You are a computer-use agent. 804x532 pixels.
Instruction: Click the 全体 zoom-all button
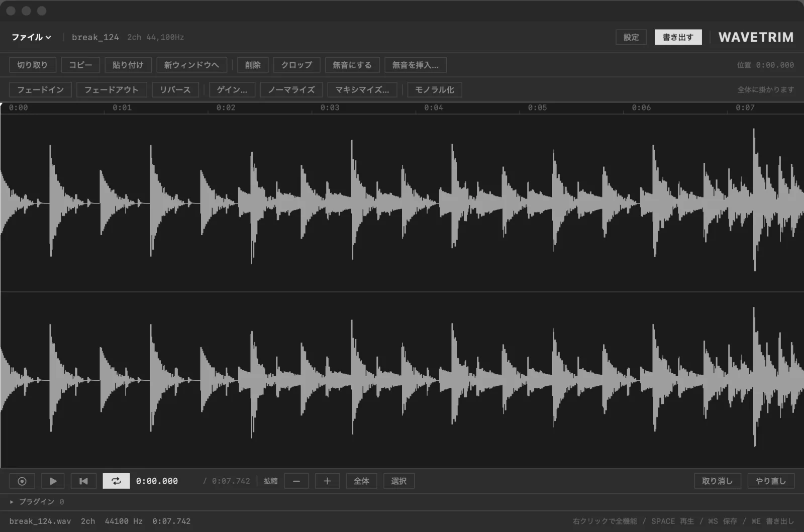point(361,481)
